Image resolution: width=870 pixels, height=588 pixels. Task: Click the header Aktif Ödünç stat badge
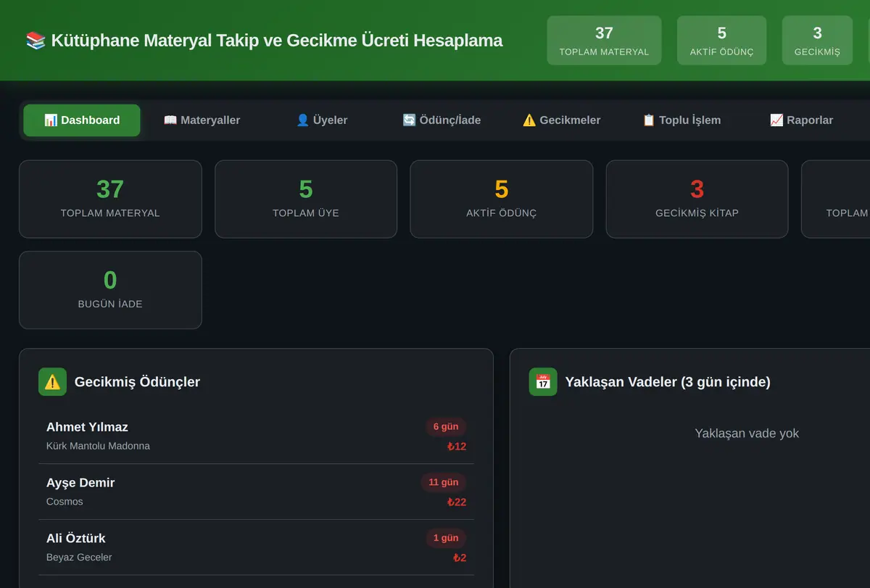coord(721,41)
